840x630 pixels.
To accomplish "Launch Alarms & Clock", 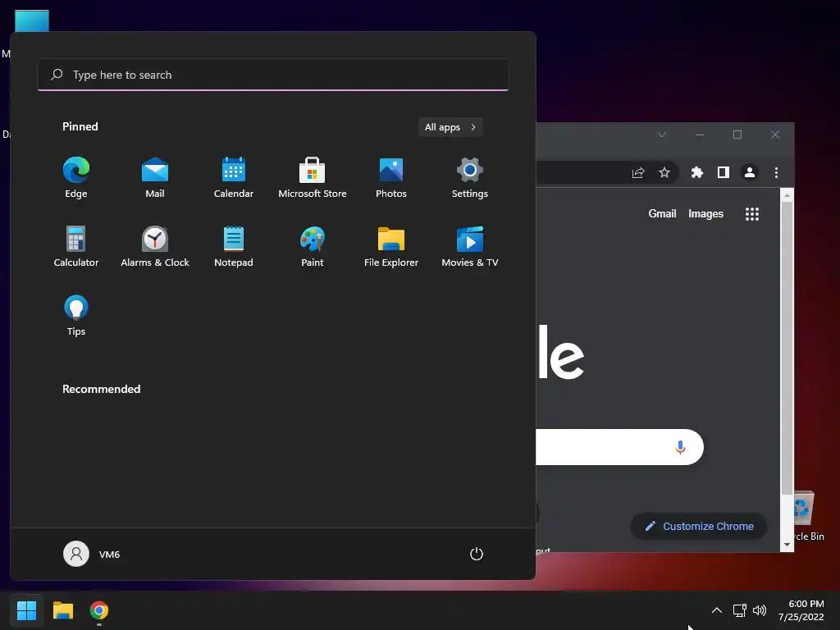I will 155,246.
